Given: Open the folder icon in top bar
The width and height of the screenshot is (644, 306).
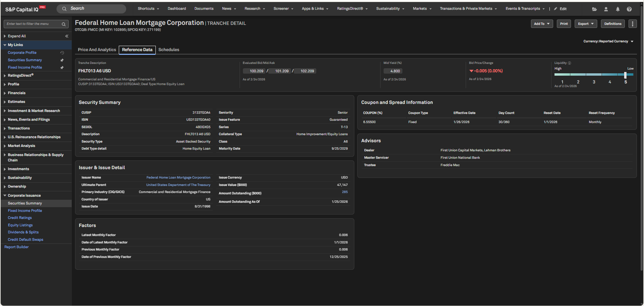Looking at the screenshot, I should pyautogui.click(x=595, y=9).
